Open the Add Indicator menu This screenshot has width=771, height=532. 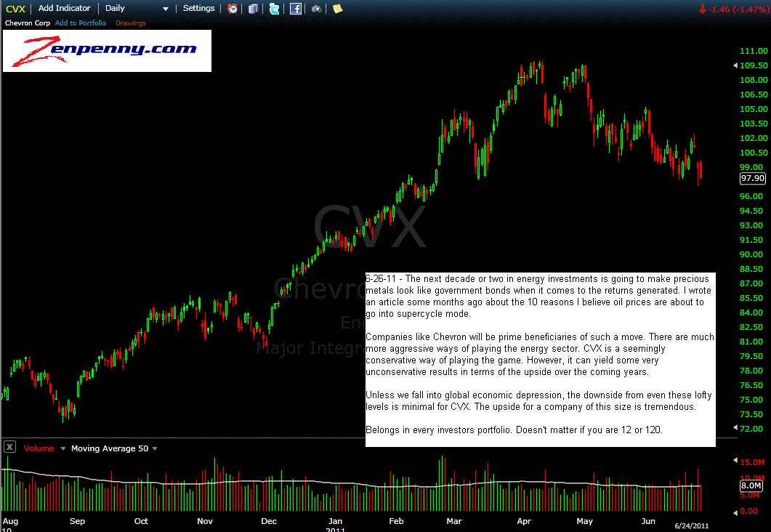[65, 9]
